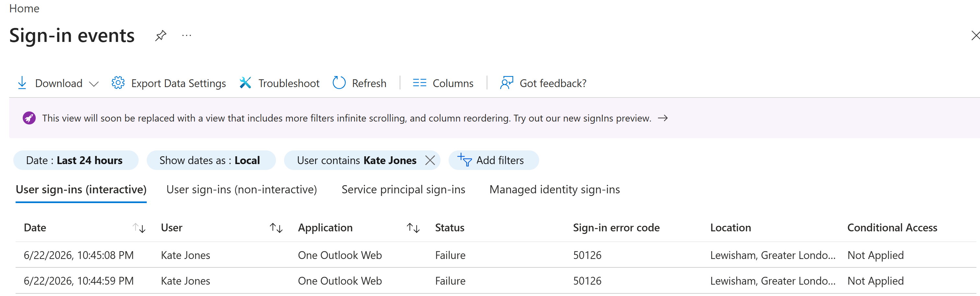This screenshot has width=980, height=296.
Task: Sort by Application column arrows
Action: (413, 228)
